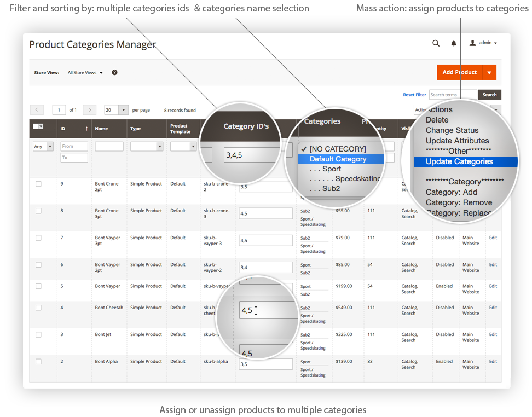Edit category IDs field for Bont Alpha
The image size is (532, 417).
[265, 364]
